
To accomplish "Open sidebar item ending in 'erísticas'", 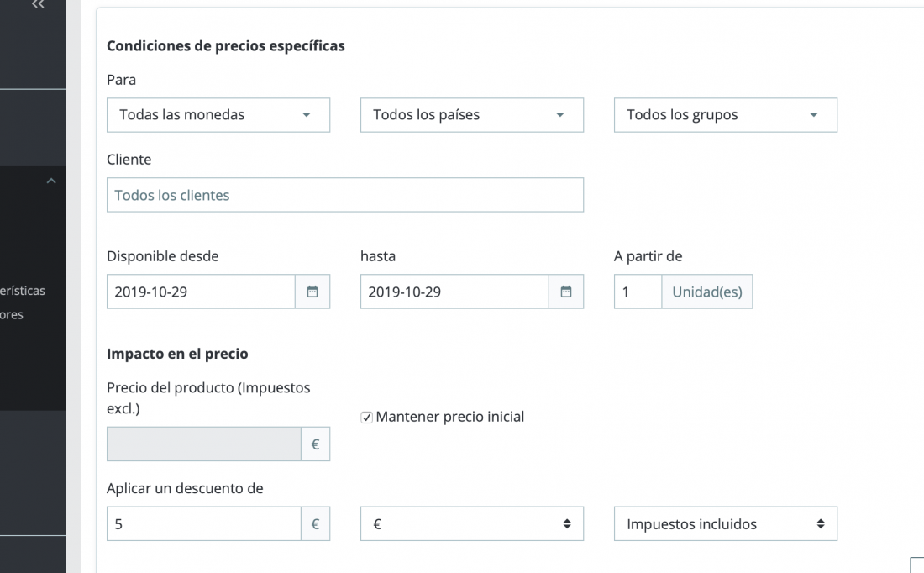I will [23, 291].
